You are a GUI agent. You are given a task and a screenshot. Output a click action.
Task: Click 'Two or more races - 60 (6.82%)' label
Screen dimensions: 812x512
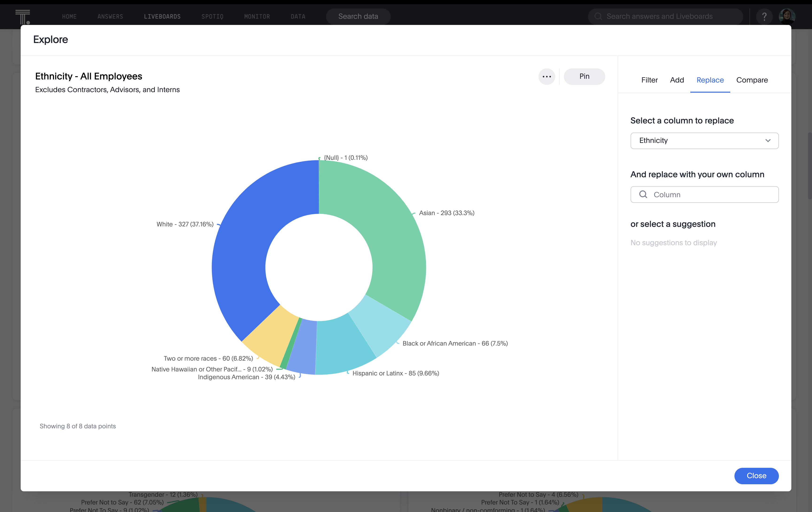[x=208, y=358]
